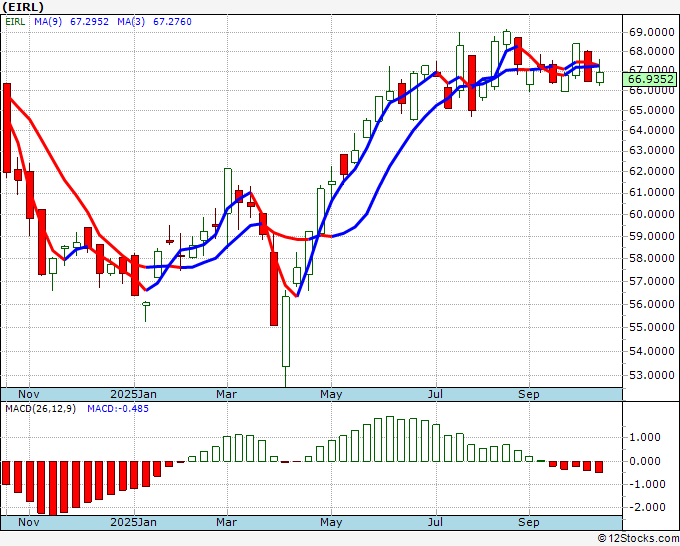The width and height of the screenshot is (680, 546).
Task: Select May on the MACD panel date axis
Action: (x=331, y=522)
